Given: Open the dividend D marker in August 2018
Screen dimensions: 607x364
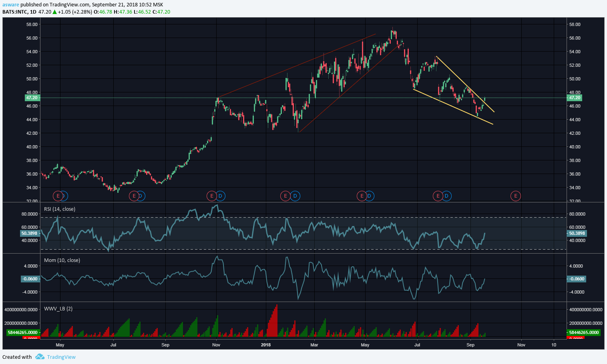Looking at the screenshot, I should coord(447,196).
